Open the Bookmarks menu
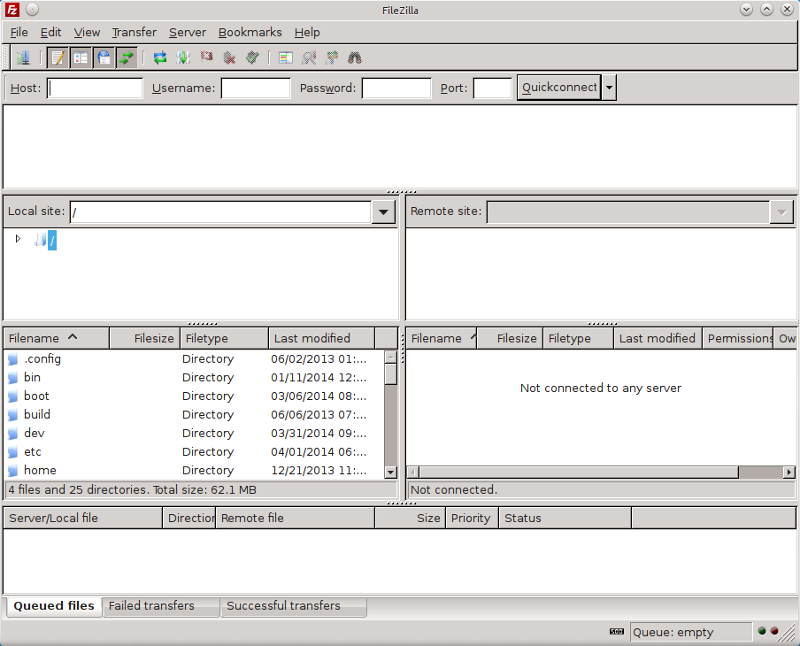The image size is (800, 646). coord(250,32)
